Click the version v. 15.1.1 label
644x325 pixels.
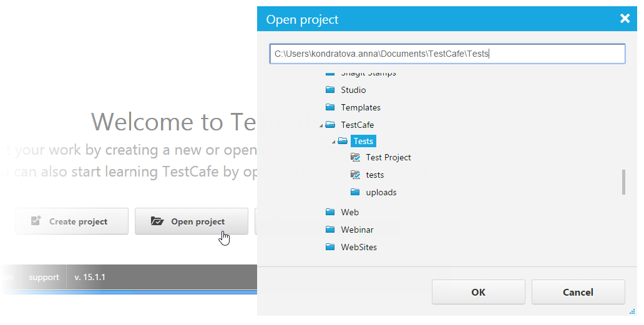tap(90, 278)
